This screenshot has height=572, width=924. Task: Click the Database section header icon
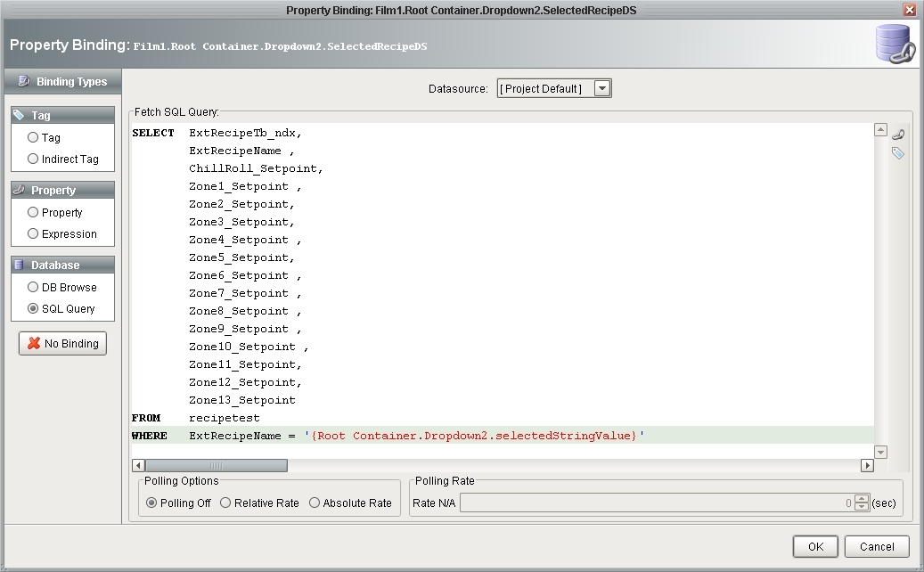click(x=19, y=265)
